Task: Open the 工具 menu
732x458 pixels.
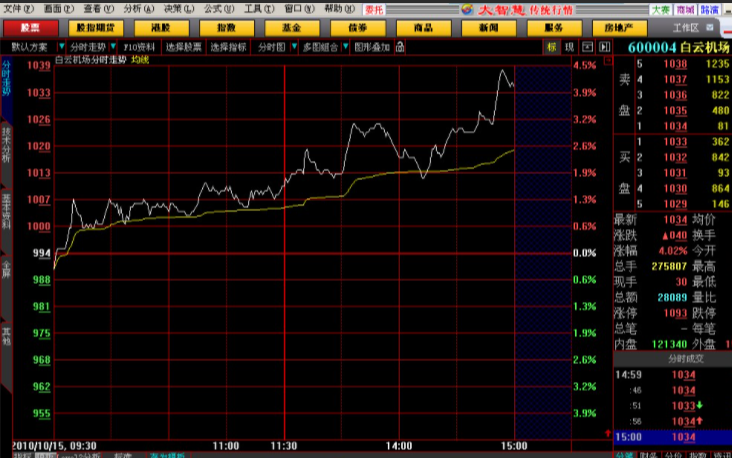Action: click(x=259, y=8)
